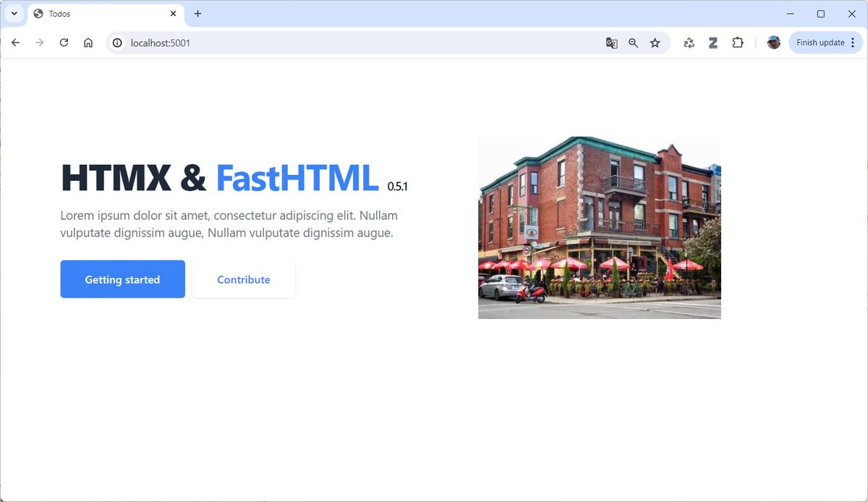Open the tab search dropdown arrow
Viewport: 868px width, 502px height.
[x=14, y=14]
